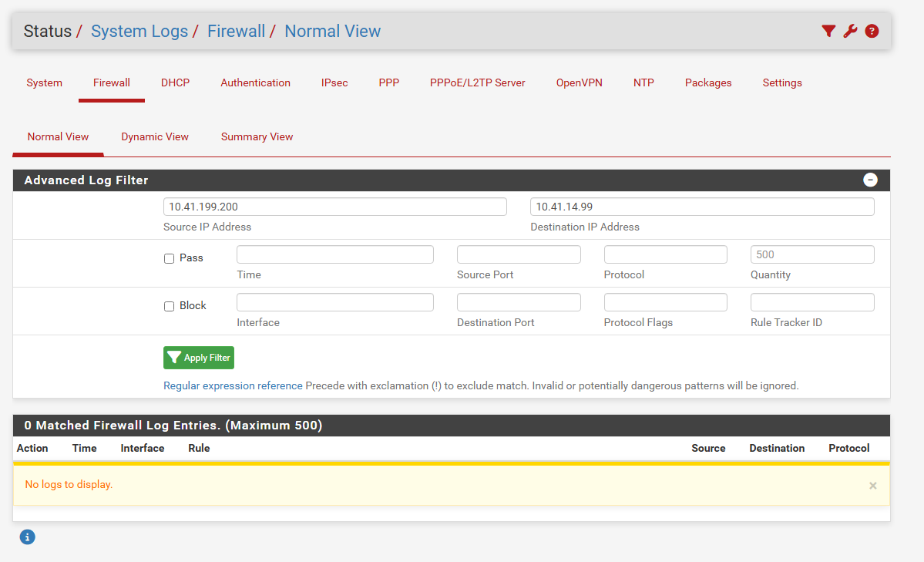
Task: Open the OpenVPN logs tab
Action: click(x=579, y=82)
